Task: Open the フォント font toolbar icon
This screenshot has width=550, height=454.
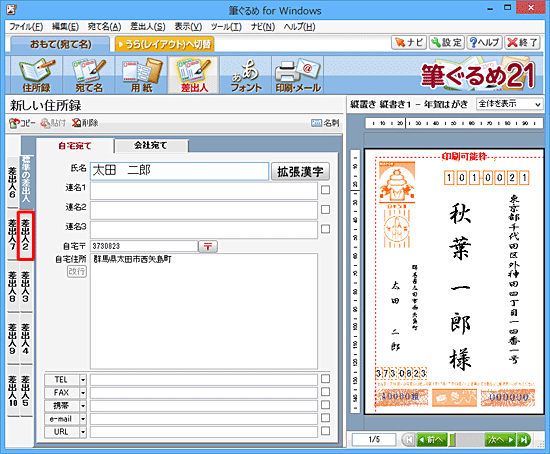Action: tap(246, 75)
